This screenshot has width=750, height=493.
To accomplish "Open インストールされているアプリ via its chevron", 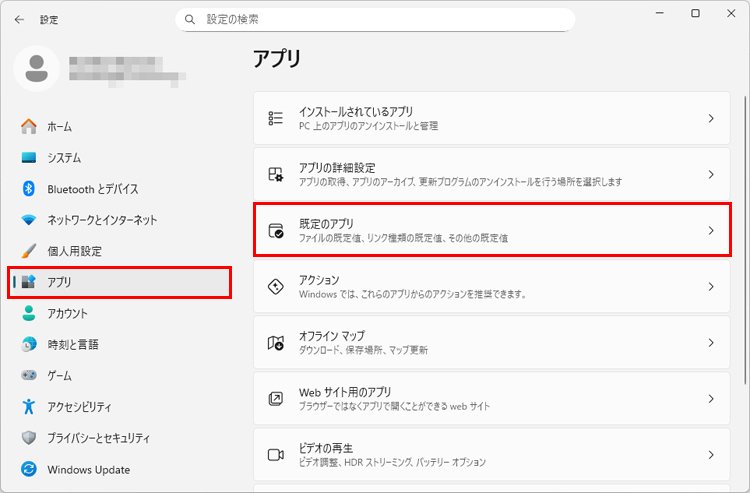I will tap(711, 118).
